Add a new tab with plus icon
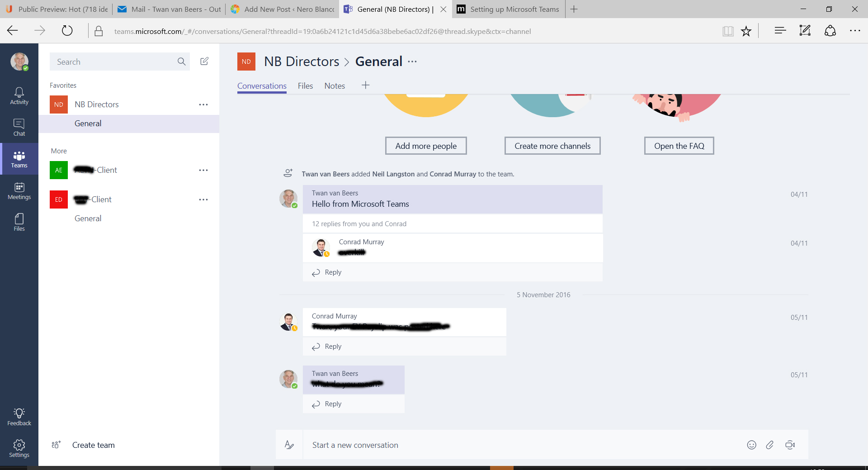Image resolution: width=868 pixels, height=470 pixels. tap(366, 85)
